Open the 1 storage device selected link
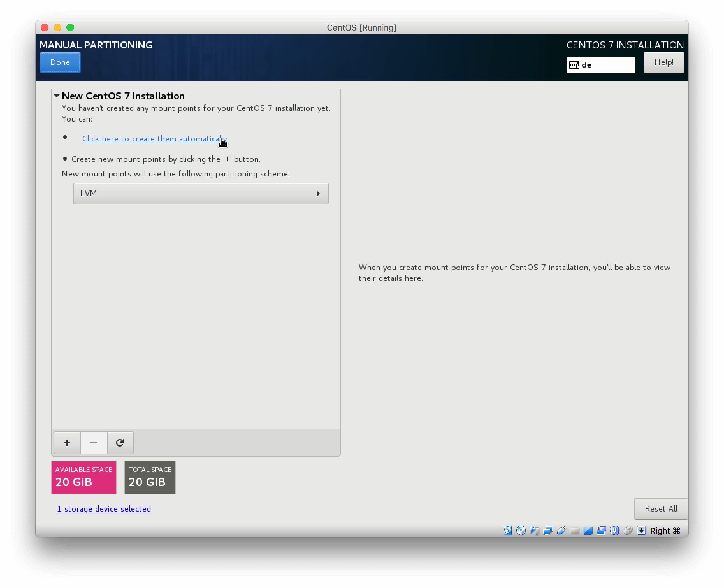This screenshot has width=724, height=588. tap(104, 509)
